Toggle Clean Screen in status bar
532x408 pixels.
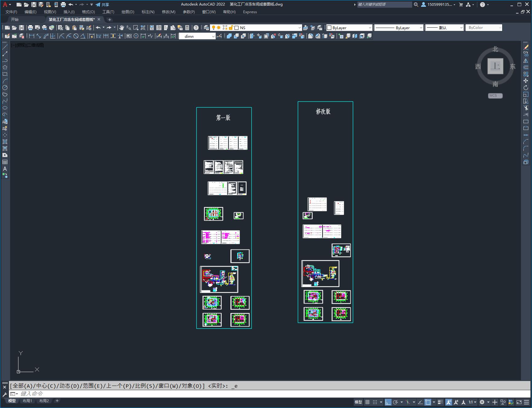pyautogui.click(x=519, y=402)
